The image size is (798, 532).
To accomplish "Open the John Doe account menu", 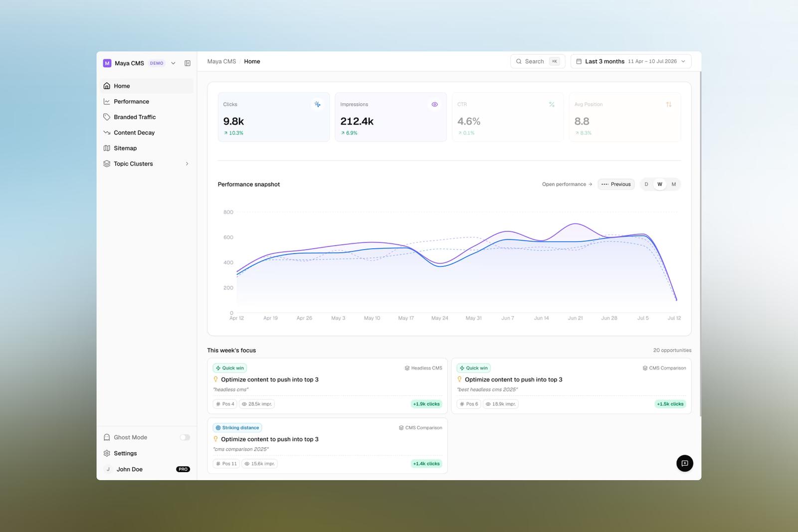I will point(147,469).
